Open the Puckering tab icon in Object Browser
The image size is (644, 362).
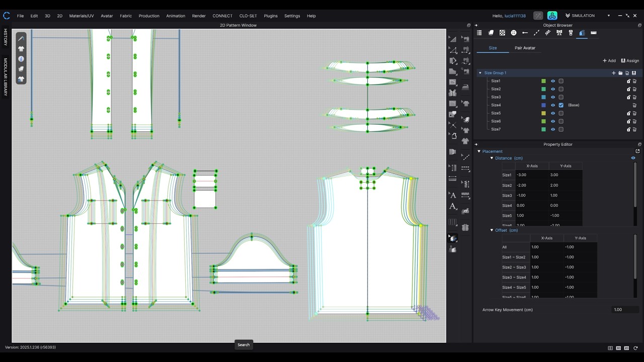(548, 33)
